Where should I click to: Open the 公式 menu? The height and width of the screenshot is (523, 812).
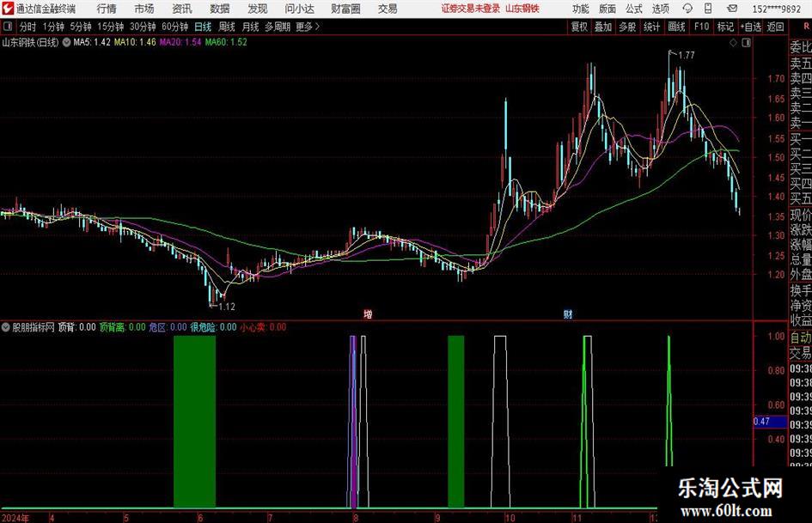click(634, 9)
